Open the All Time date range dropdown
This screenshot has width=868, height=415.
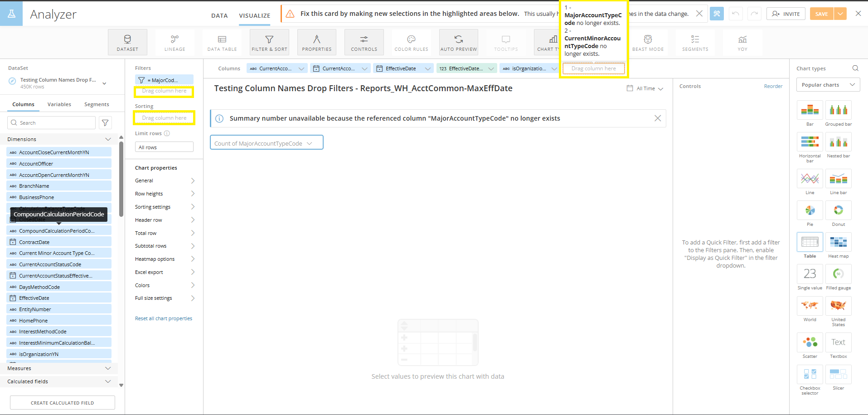point(645,88)
